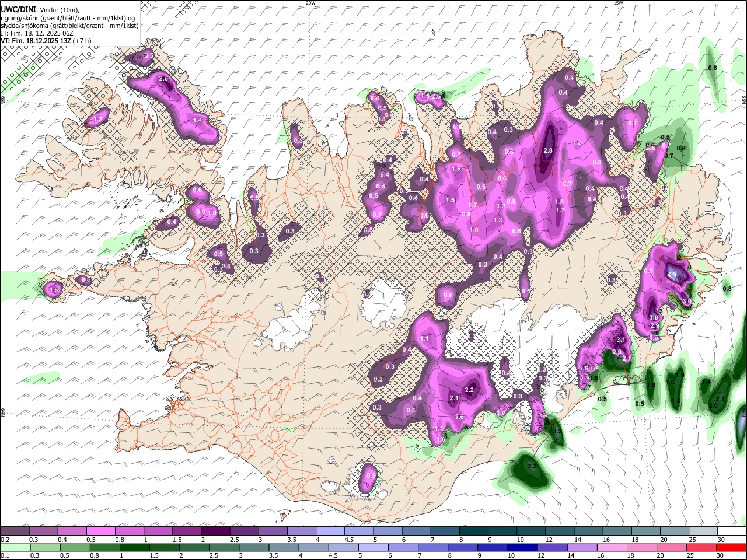Click the bright red 30 swatch in lower legend row
The height and width of the screenshot is (560, 747).
(x=731, y=548)
